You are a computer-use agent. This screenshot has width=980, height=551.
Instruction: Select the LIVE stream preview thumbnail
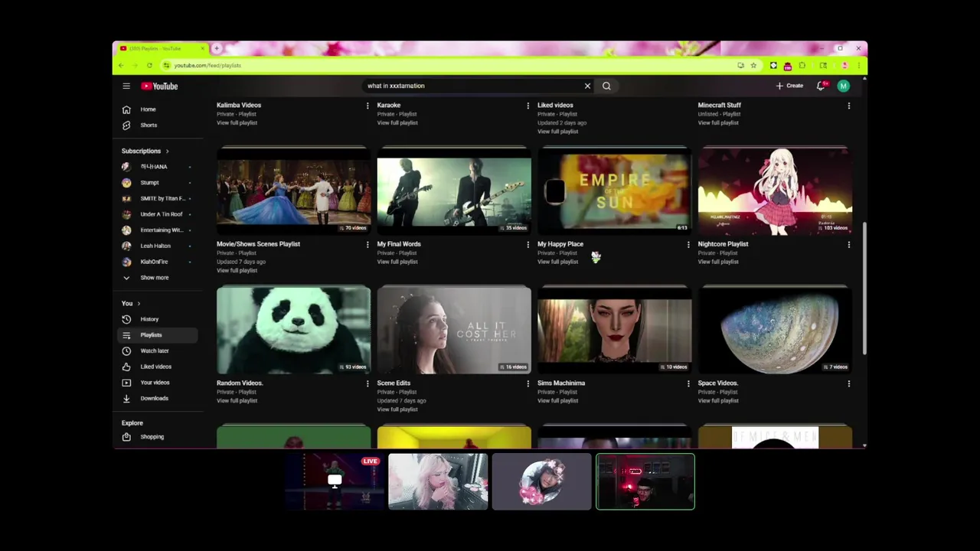[334, 481]
